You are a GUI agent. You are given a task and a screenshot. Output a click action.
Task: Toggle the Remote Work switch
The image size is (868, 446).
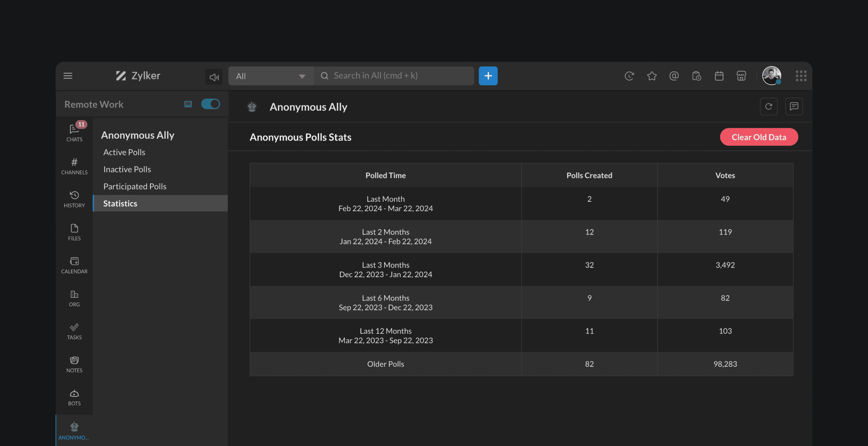[x=211, y=104]
